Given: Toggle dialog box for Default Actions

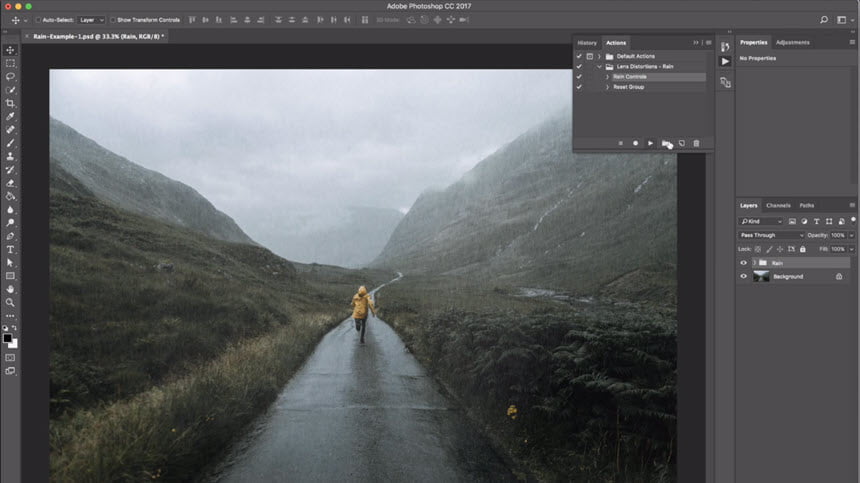Looking at the screenshot, I should (x=590, y=56).
